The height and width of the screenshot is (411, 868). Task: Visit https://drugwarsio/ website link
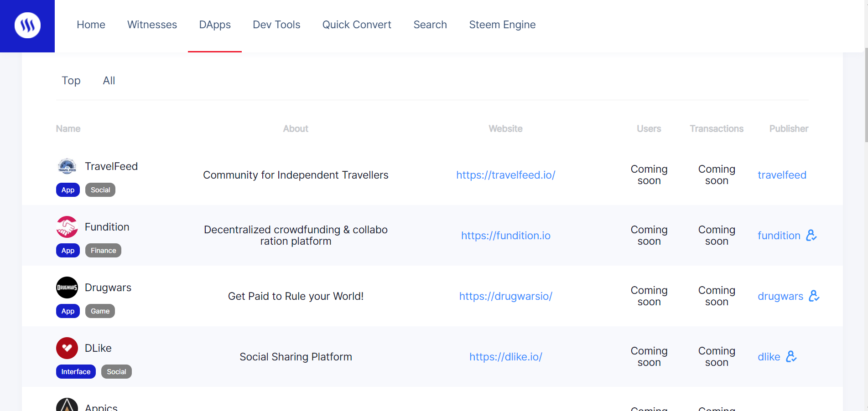(505, 296)
